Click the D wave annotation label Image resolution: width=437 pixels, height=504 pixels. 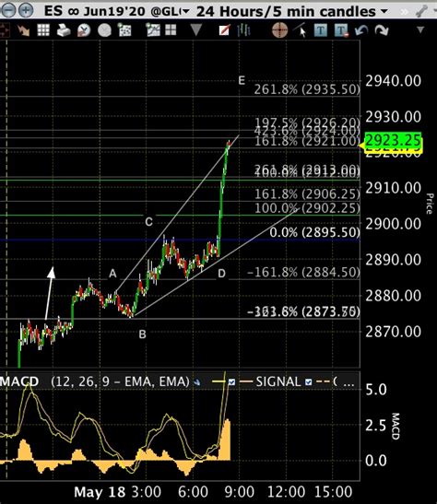click(x=221, y=274)
